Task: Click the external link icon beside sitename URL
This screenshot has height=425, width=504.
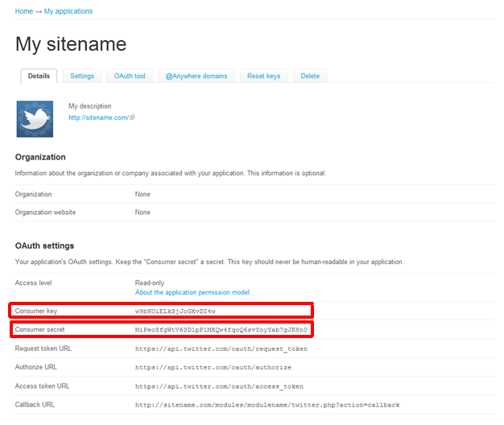Action: point(132,118)
